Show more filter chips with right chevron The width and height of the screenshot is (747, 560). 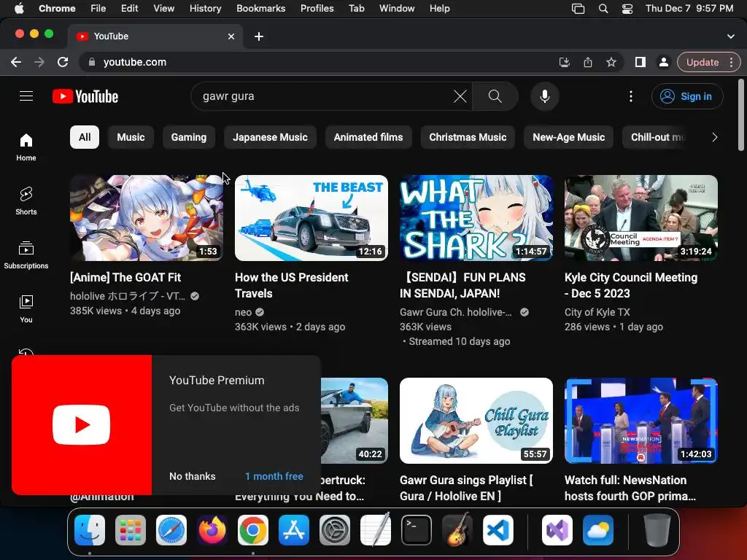click(714, 137)
